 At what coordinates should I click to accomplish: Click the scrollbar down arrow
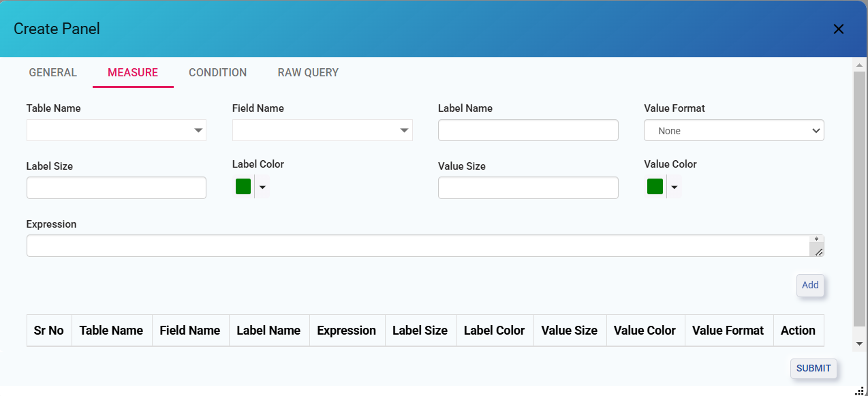(859, 344)
